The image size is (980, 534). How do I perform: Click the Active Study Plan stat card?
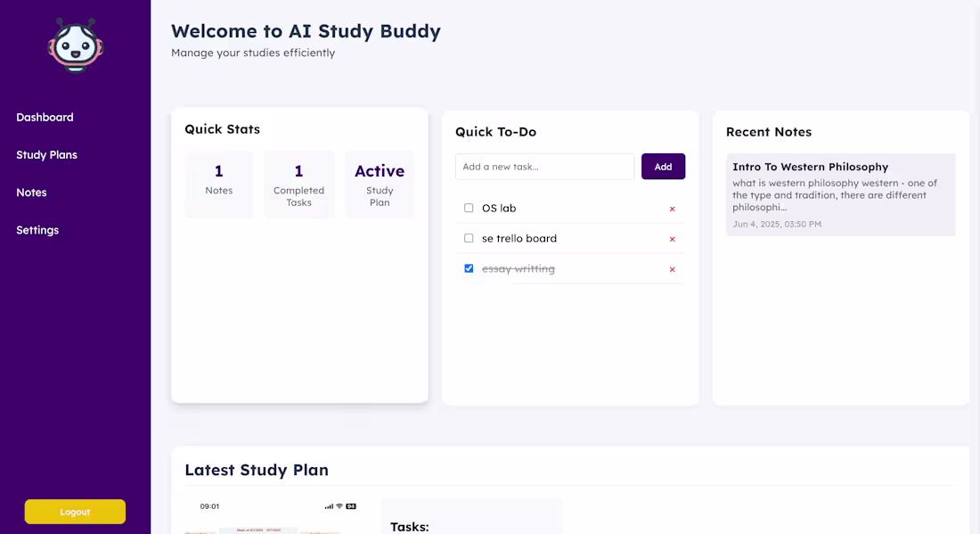click(380, 184)
